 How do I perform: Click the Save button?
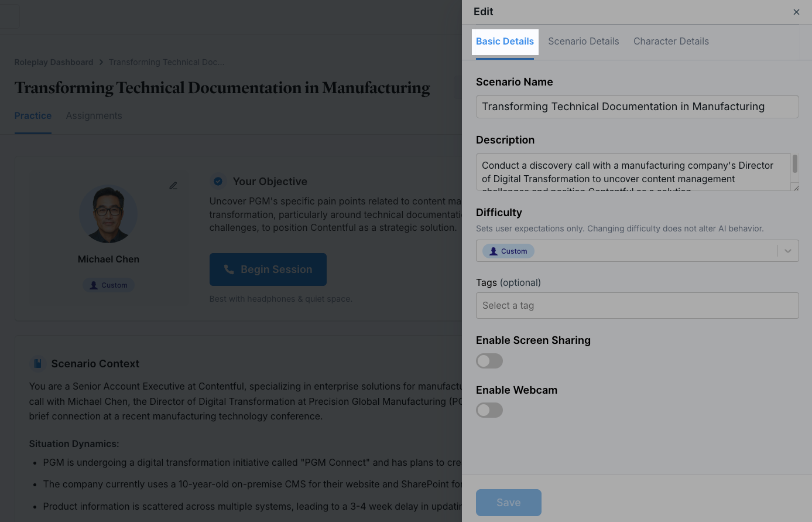click(x=509, y=503)
